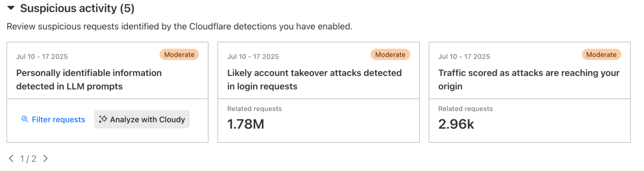Click Moderate badge on the LLM prompts card
Screen dimensions: 644x171
point(179,55)
